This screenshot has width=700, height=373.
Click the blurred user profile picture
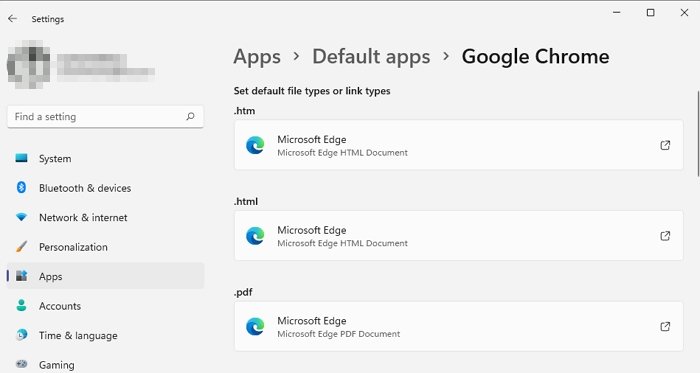pos(29,64)
